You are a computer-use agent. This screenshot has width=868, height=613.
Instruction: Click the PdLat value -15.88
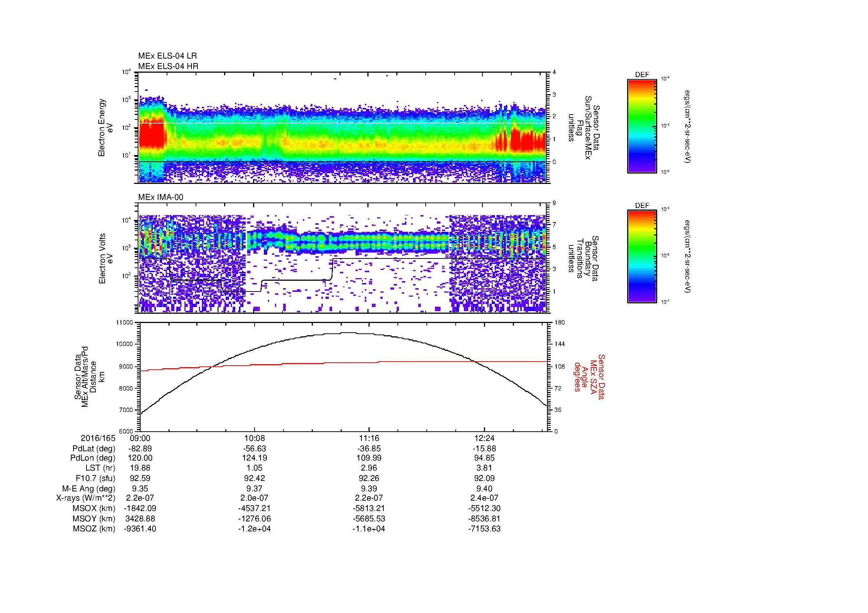[484, 449]
